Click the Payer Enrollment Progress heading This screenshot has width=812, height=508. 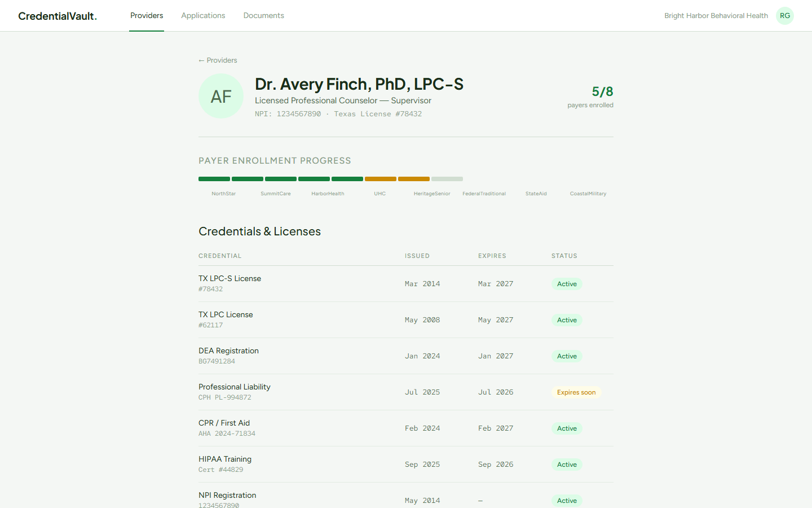tap(275, 161)
